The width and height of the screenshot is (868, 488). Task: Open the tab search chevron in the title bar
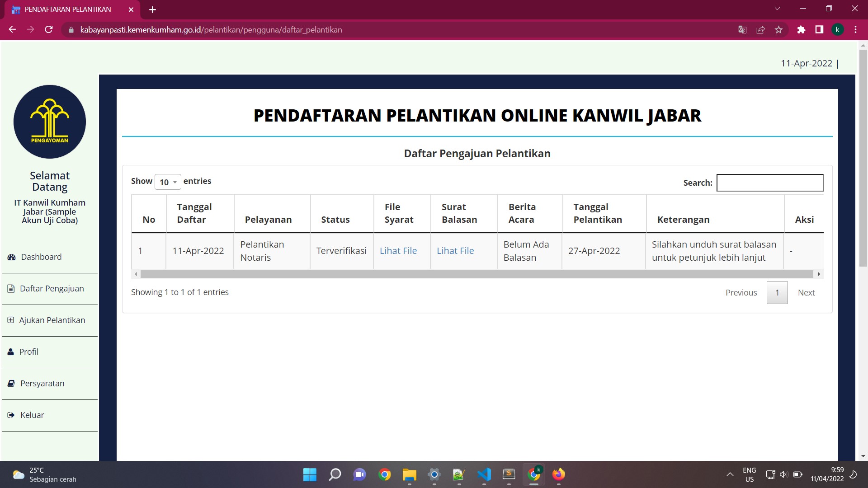click(x=777, y=9)
